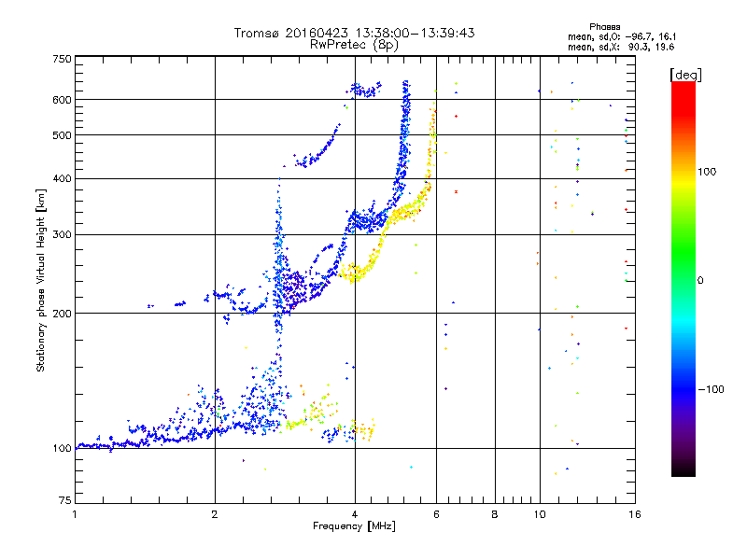The width and height of the screenshot is (747, 560).
Task: Click the 'Phases' header text
Action: coord(604,27)
